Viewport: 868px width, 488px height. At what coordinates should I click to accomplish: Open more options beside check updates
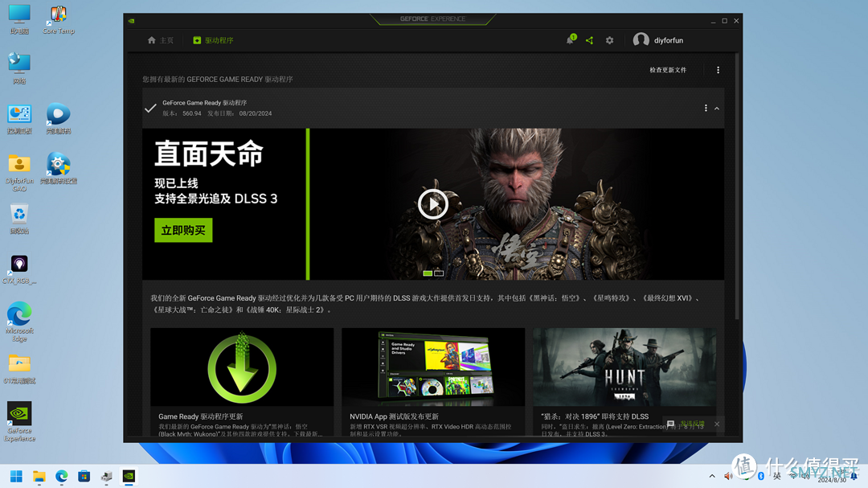point(718,70)
